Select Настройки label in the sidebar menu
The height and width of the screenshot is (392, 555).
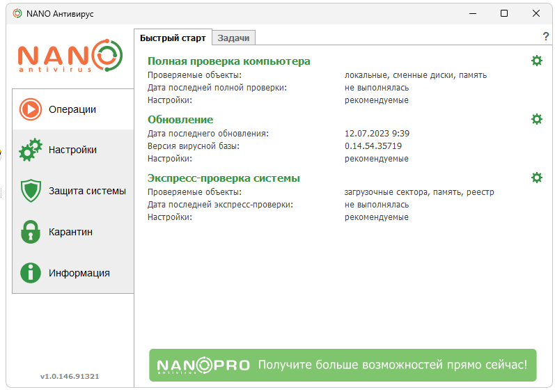(72, 150)
